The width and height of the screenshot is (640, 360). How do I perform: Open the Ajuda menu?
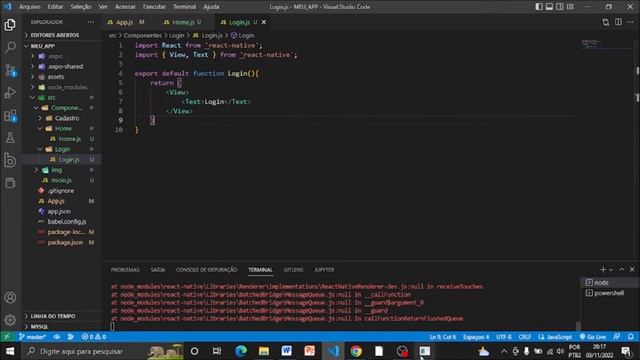211,7
